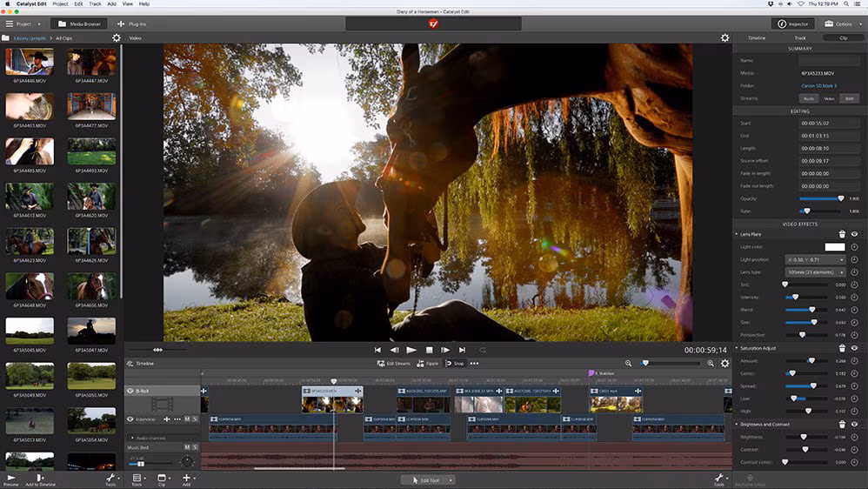Hide the B-Roll track with its eye icon
The height and width of the screenshot is (489, 868).
coord(130,392)
